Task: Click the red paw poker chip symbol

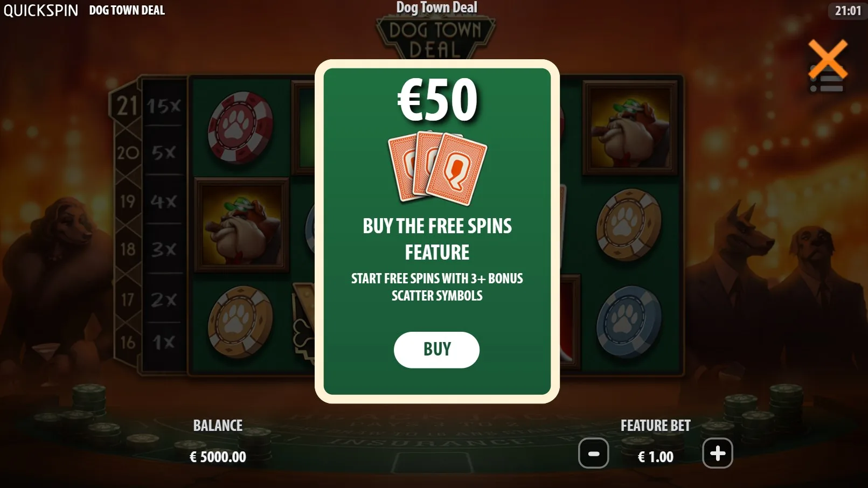Action: pos(240,128)
